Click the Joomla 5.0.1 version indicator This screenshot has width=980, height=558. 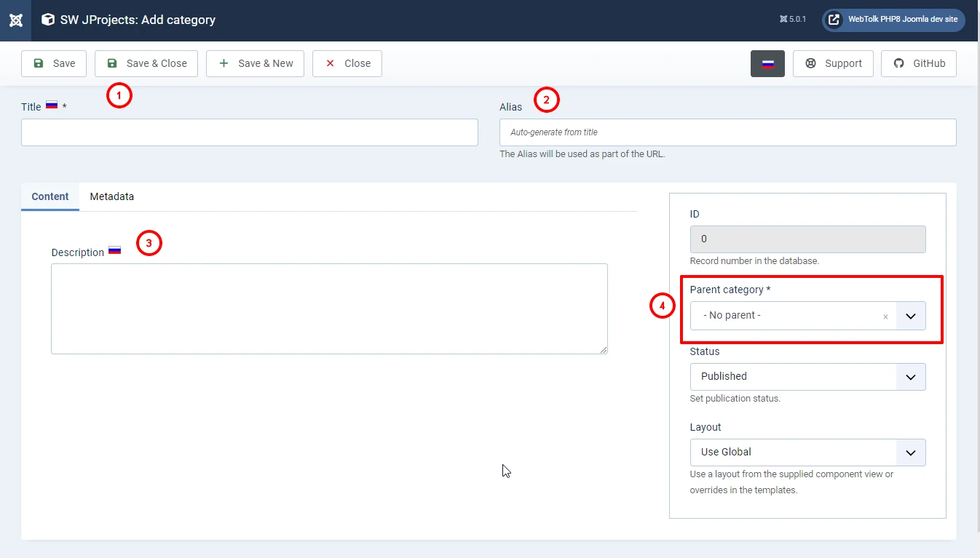click(792, 20)
